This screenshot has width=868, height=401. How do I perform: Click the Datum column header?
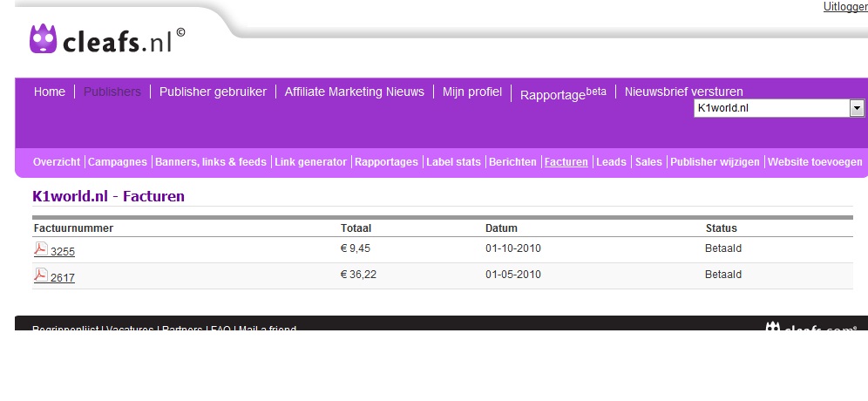(x=501, y=228)
